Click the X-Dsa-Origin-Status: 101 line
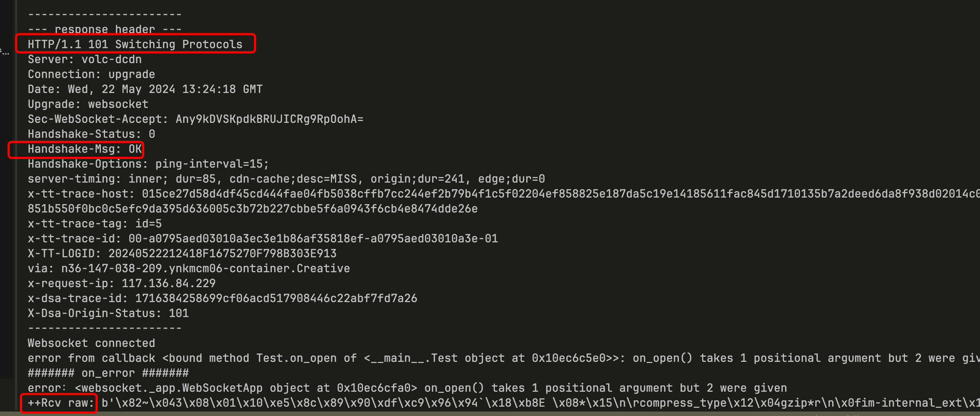This screenshot has height=416, width=980. pos(108,313)
